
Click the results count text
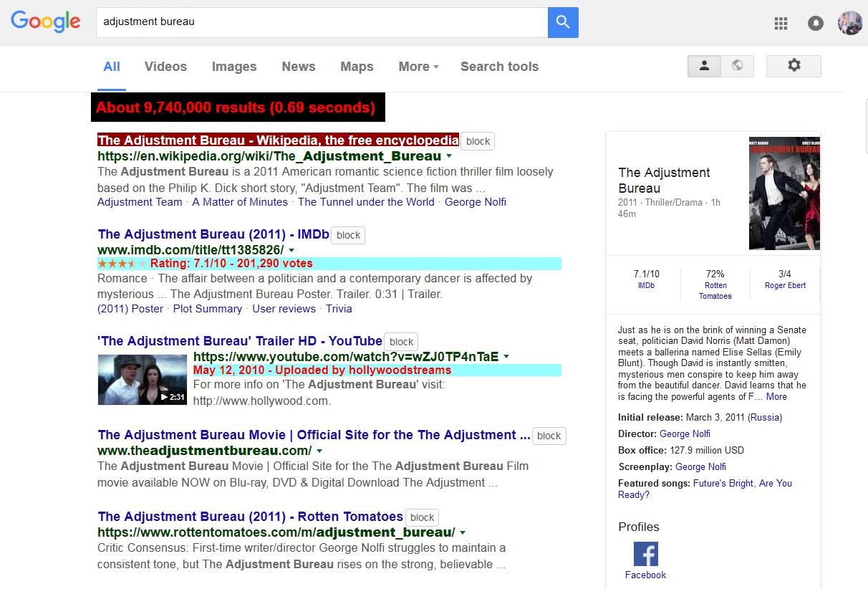[236, 107]
